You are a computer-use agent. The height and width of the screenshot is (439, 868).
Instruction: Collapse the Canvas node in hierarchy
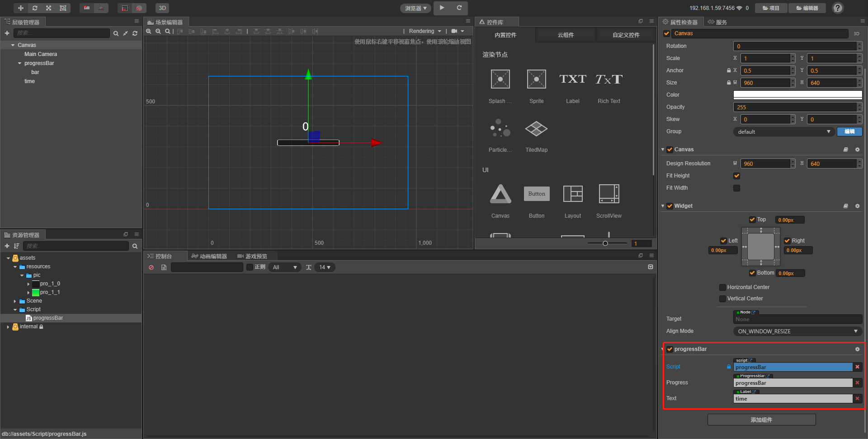pyautogui.click(x=13, y=45)
